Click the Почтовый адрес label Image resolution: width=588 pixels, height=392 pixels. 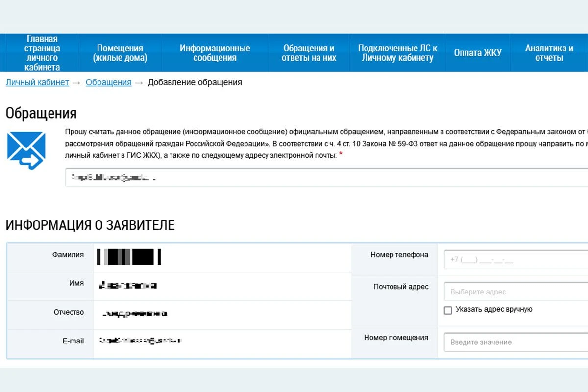pyautogui.click(x=401, y=287)
